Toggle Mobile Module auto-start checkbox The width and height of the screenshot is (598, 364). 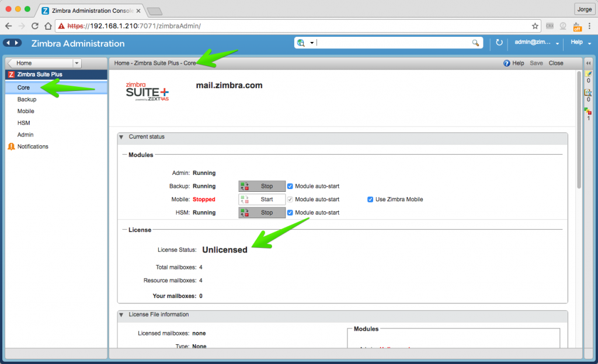tap(290, 199)
